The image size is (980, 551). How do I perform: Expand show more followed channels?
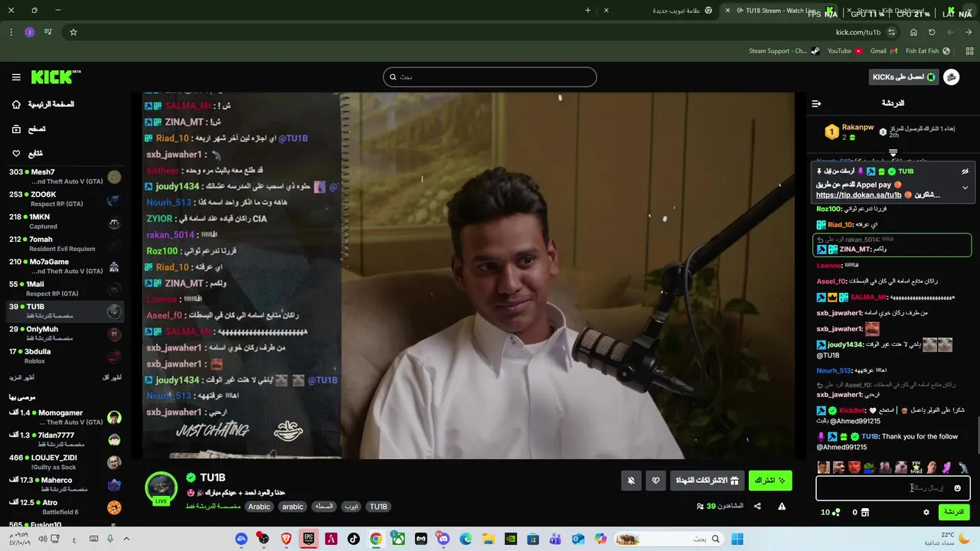click(x=21, y=378)
